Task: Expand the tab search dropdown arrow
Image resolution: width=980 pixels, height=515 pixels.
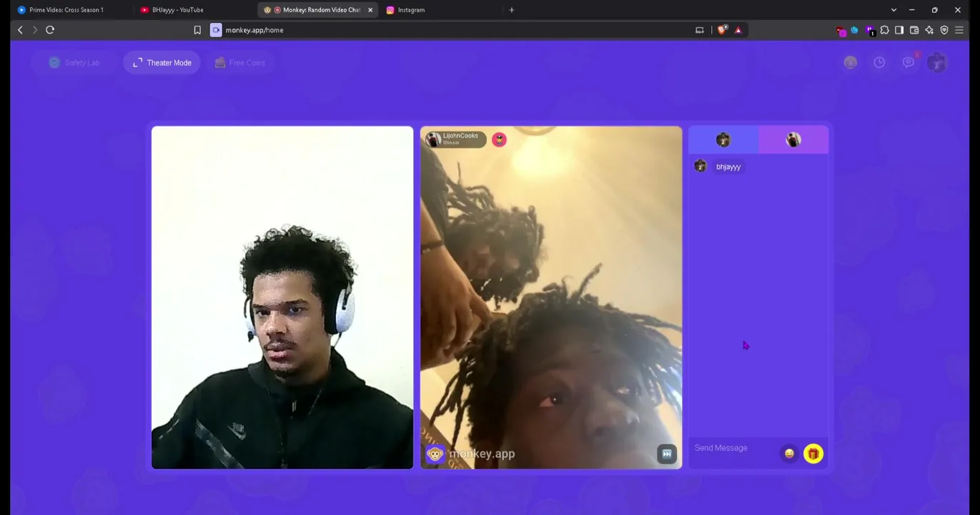Action: click(x=894, y=10)
